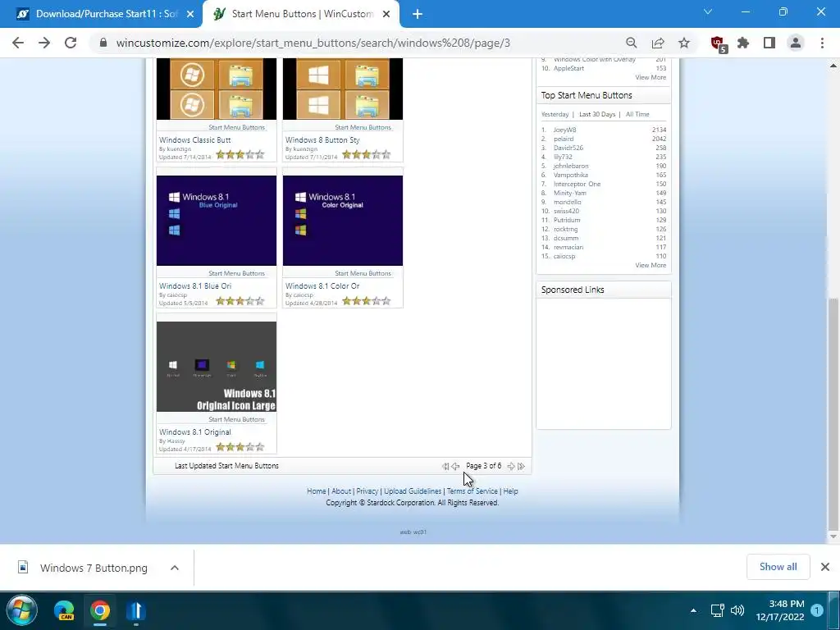Open the tab search chevron
This screenshot has height=630, width=840.
[x=708, y=11]
